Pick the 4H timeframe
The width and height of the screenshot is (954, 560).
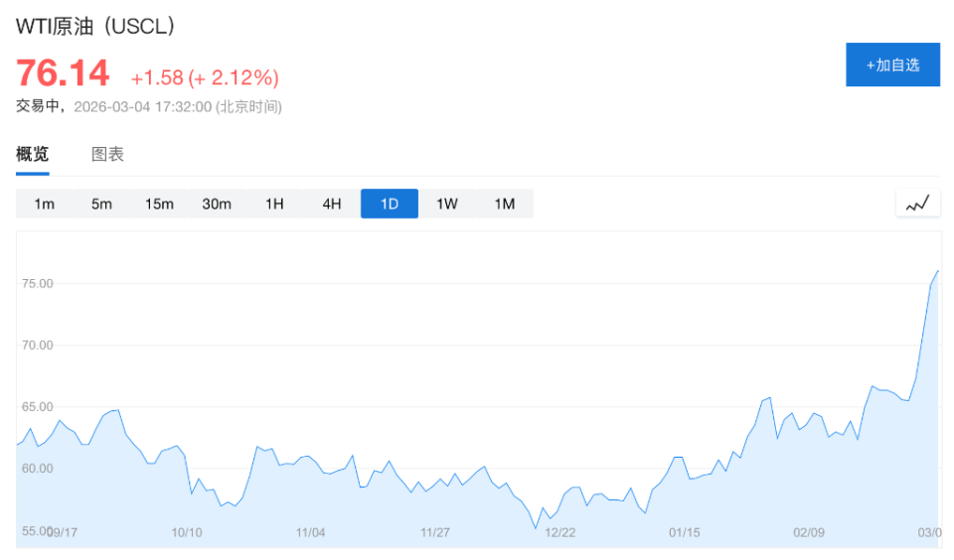coord(332,204)
